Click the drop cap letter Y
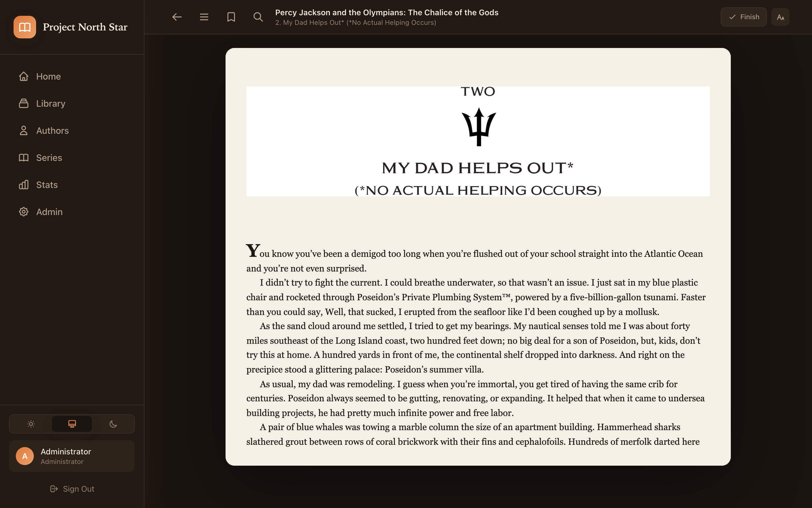 point(253,251)
